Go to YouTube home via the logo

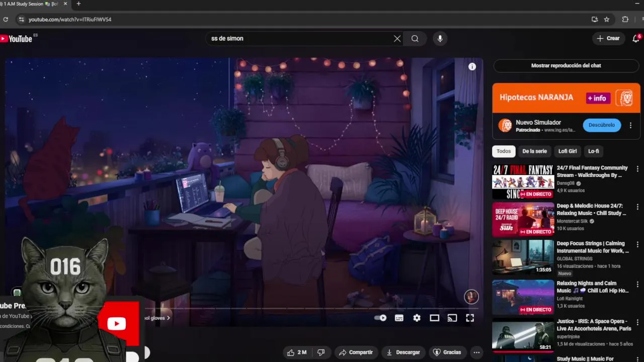17,39
